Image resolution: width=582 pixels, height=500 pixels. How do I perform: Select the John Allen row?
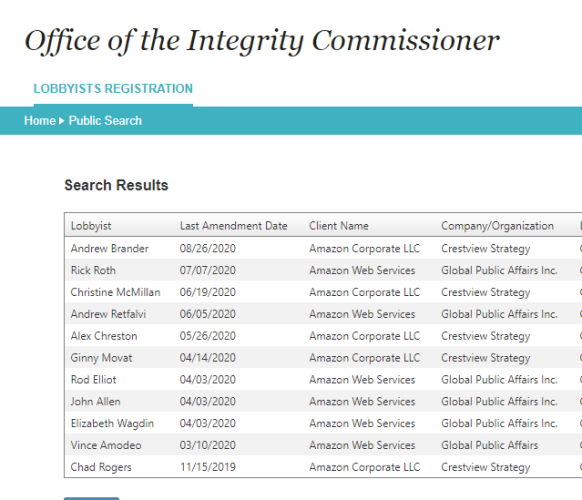(x=323, y=402)
